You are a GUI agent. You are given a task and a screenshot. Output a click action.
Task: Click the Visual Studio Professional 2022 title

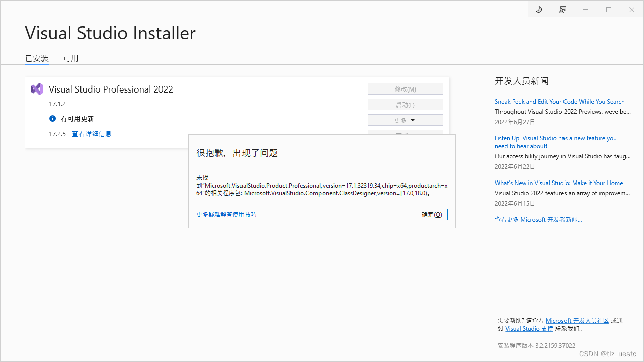point(111,89)
